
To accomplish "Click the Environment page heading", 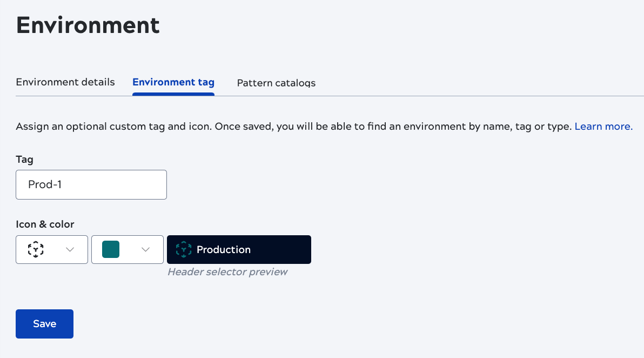I will pos(88,25).
